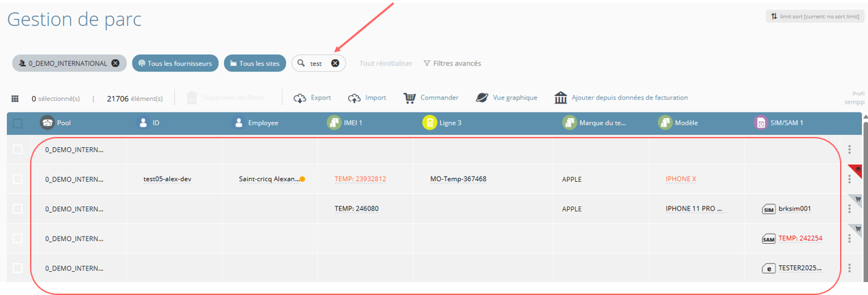The height and width of the screenshot is (295, 868).
Task: Open the TEMP: 23932812 IMEI link
Action: (360, 179)
